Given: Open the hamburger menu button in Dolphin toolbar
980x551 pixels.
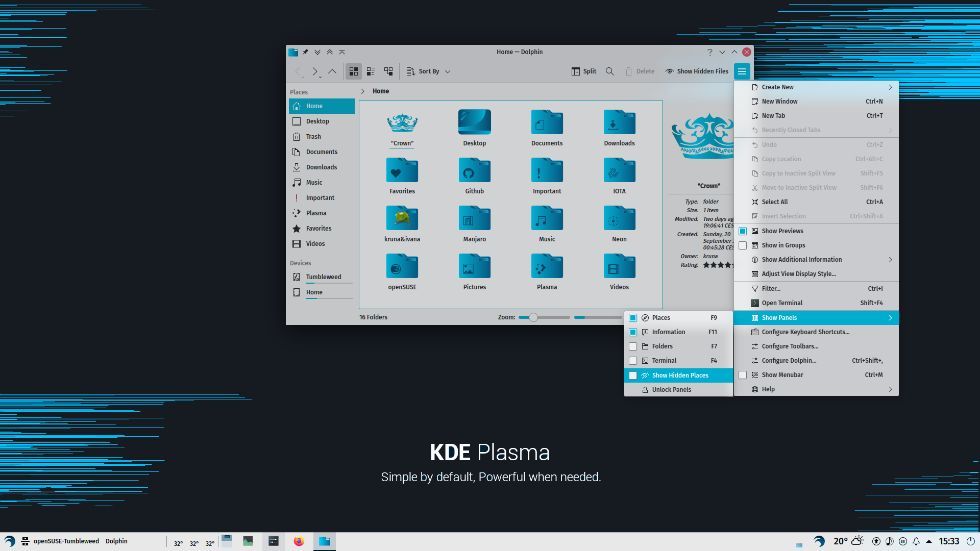Looking at the screenshot, I should pyautogui.click(x=742, y=71).
